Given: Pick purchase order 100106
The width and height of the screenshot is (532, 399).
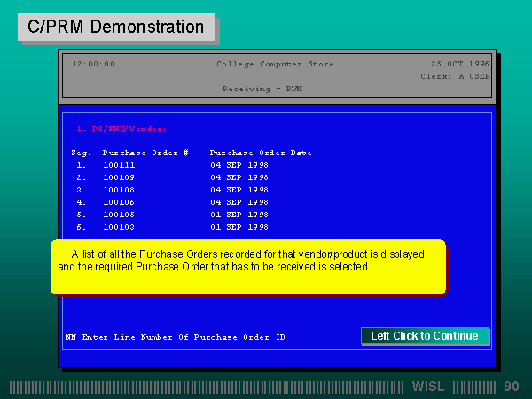Looking at the screenshot, I should point(119,202).
